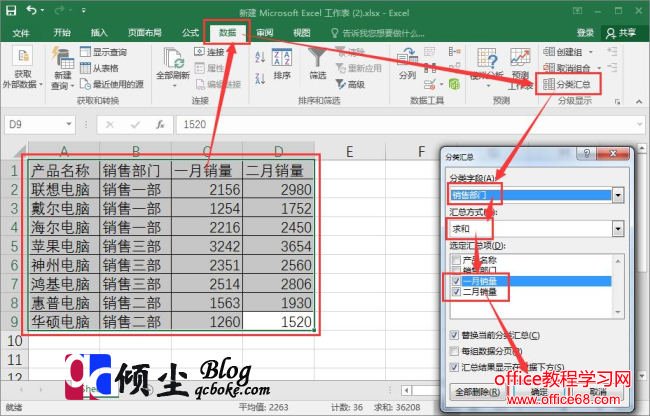Click Advanced filter icon
The image size is (650, 416).
point(341,84)
